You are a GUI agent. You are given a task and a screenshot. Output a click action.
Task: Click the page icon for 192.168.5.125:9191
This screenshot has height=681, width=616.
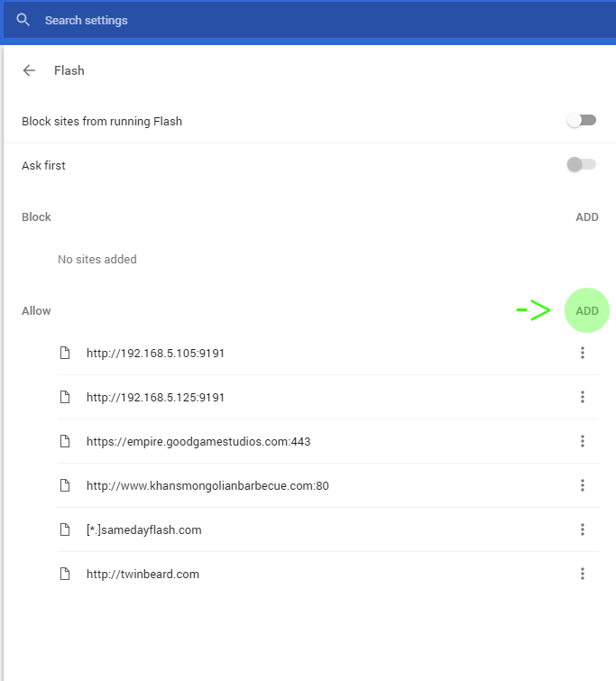tap(65, 397)
